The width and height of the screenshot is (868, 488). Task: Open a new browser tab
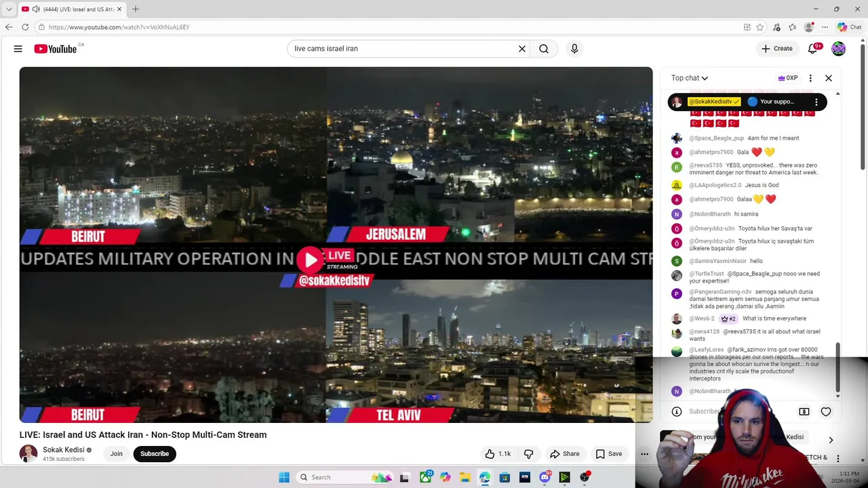136,9
